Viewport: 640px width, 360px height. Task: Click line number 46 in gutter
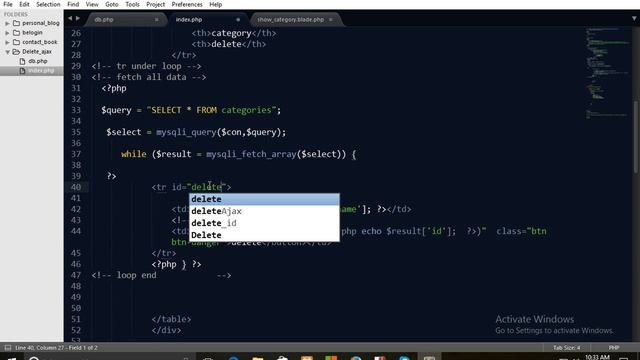76,264
